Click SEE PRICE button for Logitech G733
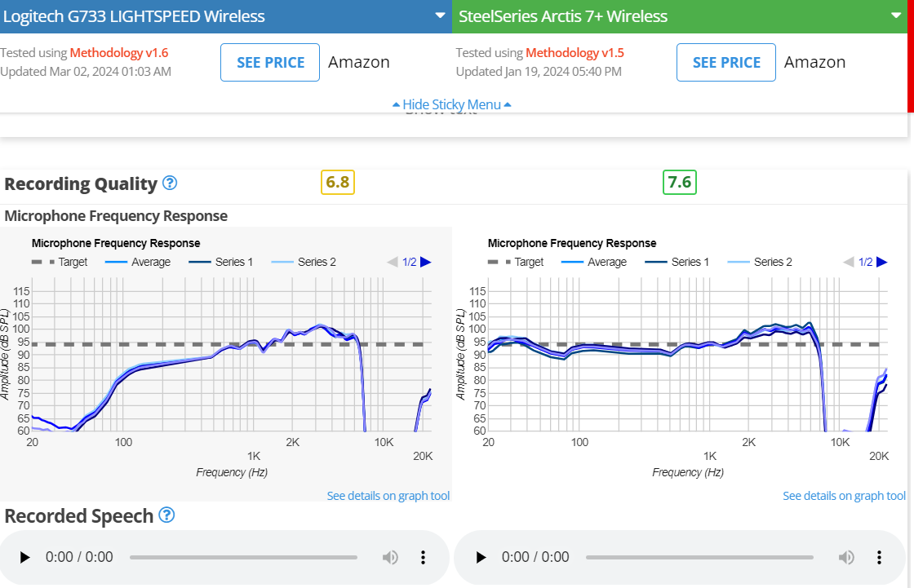The height and width of the screenshot is (588, 914). [270, 62]
